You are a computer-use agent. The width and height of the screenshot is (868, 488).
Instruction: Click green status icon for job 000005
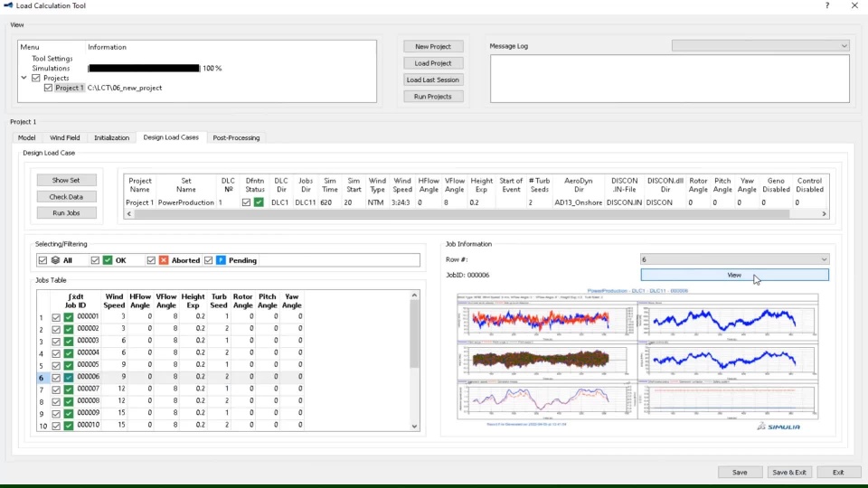coord(69,365)
